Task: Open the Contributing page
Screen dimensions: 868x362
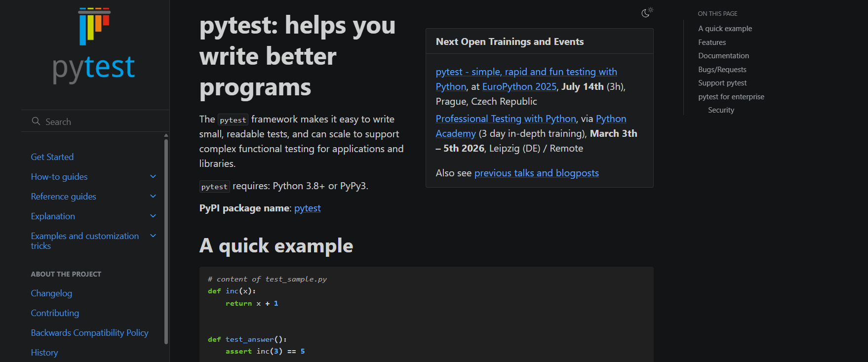Action: tap(55, 313)
